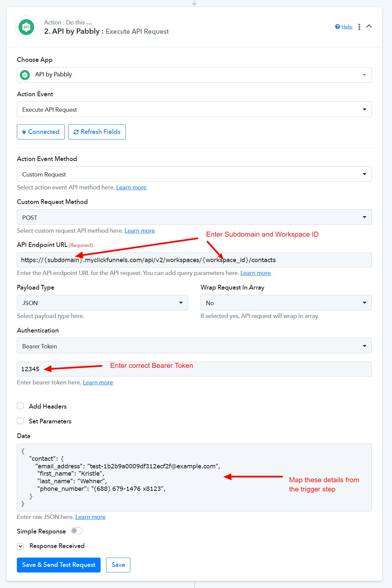Image resolution: width=392 pixels, height=588 pixels.
Task: Click inside the Data JSON text area
Action: click(x=194, y=477)
